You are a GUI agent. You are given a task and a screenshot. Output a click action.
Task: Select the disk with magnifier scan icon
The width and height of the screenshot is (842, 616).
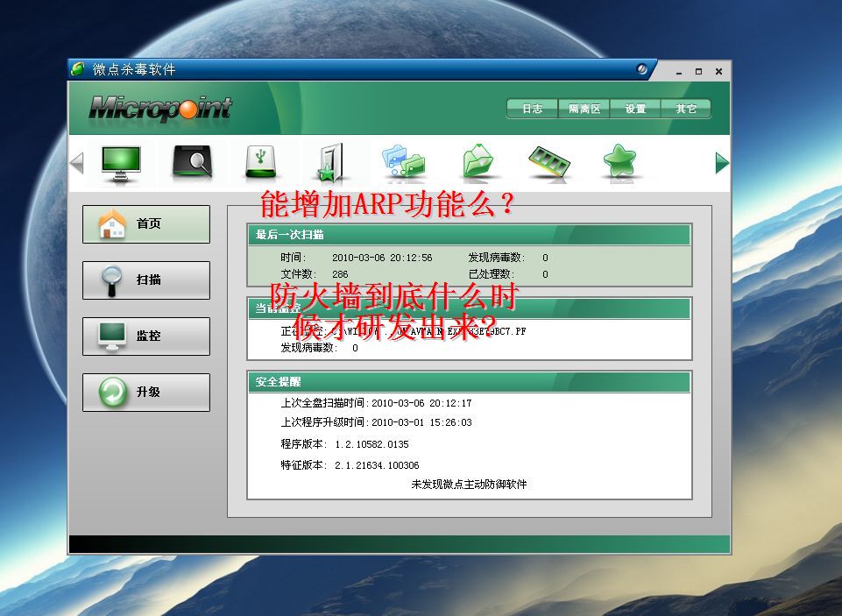click(x=192, y=161)
